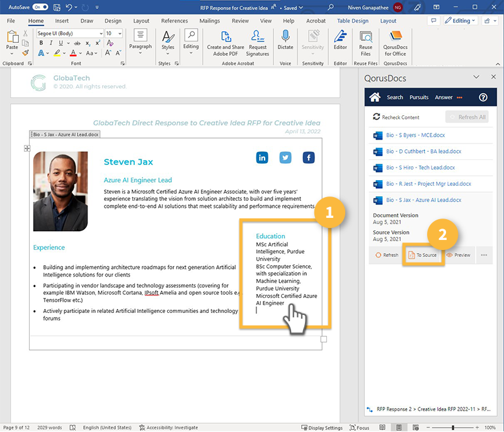504x432 pixels.
Task: Open the QorusDocs Search tab
Action: 395,98
